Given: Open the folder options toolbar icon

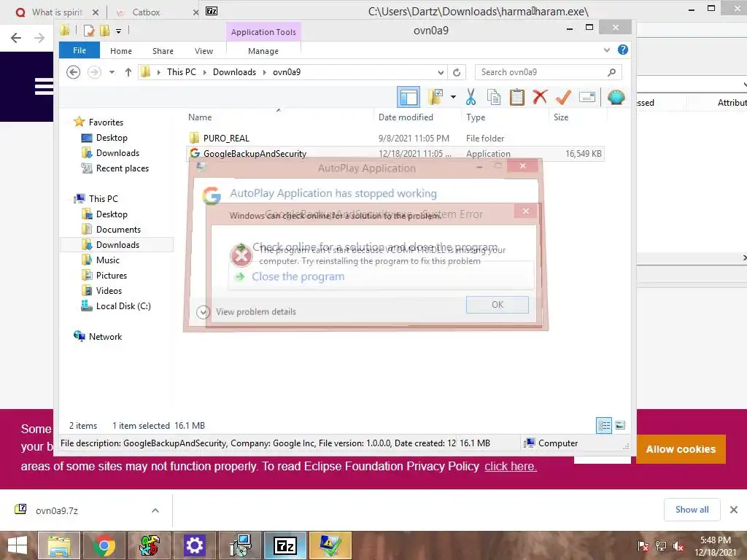Looking at the screenshot, I should click(x=436, y=97).
